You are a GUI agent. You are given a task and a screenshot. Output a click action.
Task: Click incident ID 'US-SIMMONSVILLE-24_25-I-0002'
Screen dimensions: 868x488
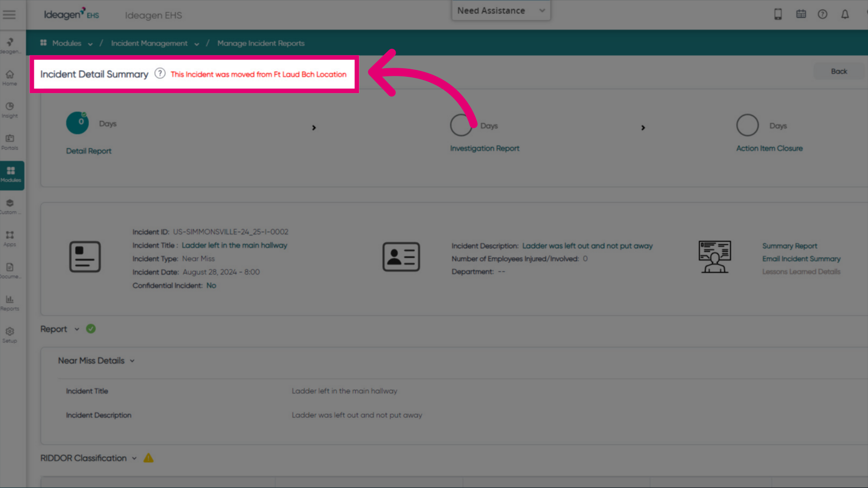[231, 232]
